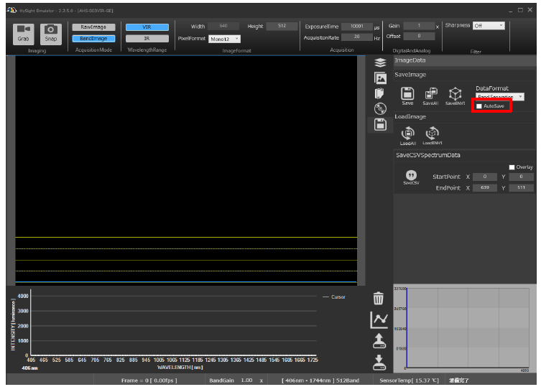541x392 pixels.
Task: Click the spectrum intensity graph area
Action: [174, 322]
